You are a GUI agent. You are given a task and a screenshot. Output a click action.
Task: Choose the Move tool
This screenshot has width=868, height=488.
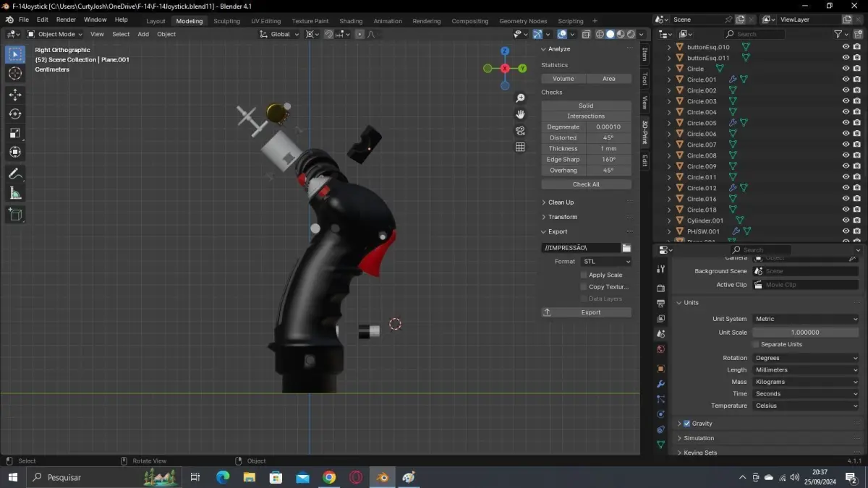[x=15, y=95]
